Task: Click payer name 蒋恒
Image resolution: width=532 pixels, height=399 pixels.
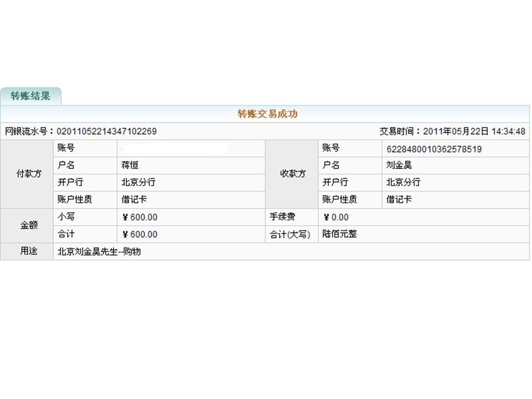Action: (130, 165)
